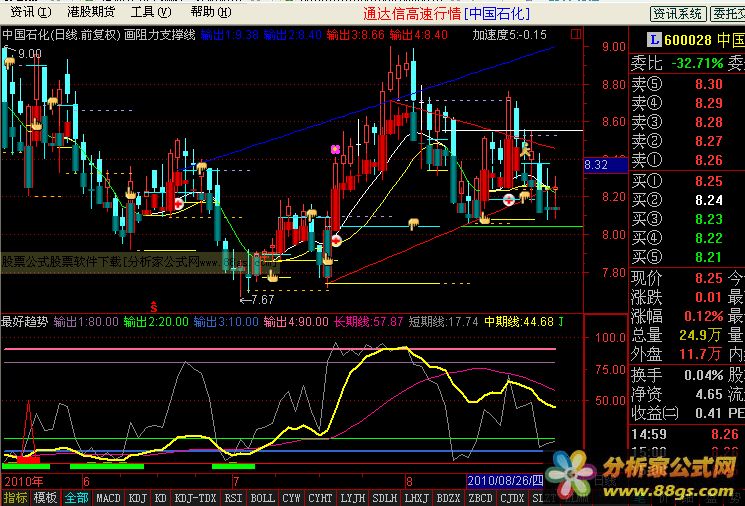Switch to the KD indicator
This screenshot has height=506, width=745.
pyautogui.click(x=161, y=498)
